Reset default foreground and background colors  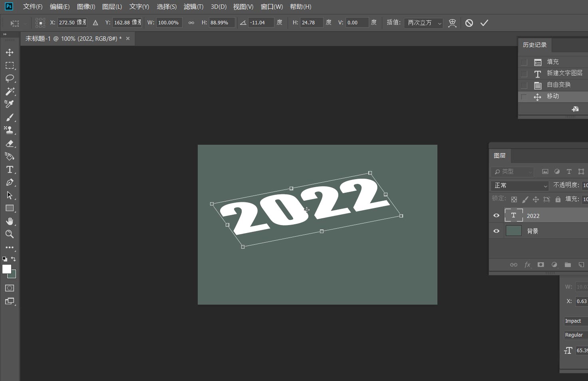coord(5,259)
